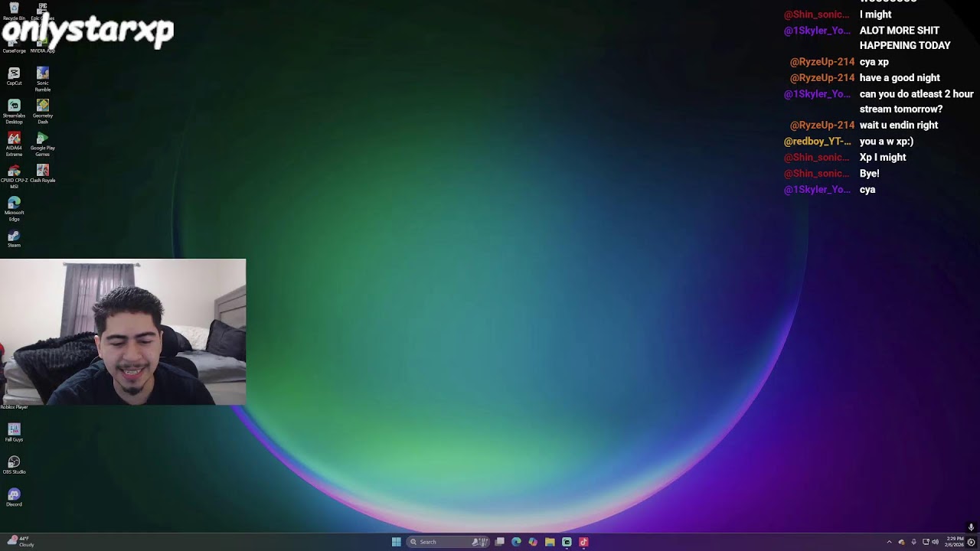Viewport: 980px width, 551px height.
Task: Select the CapCut desktop shortcut
Action: pos(14,77)
